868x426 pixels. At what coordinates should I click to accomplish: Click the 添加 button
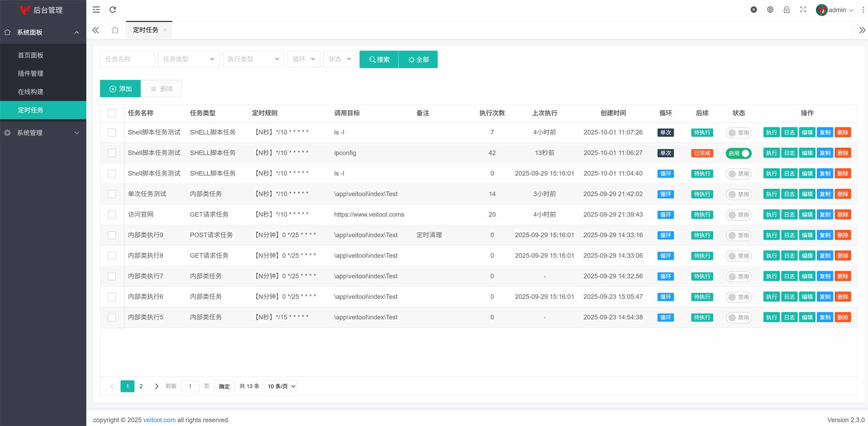[x=120, y=89]
